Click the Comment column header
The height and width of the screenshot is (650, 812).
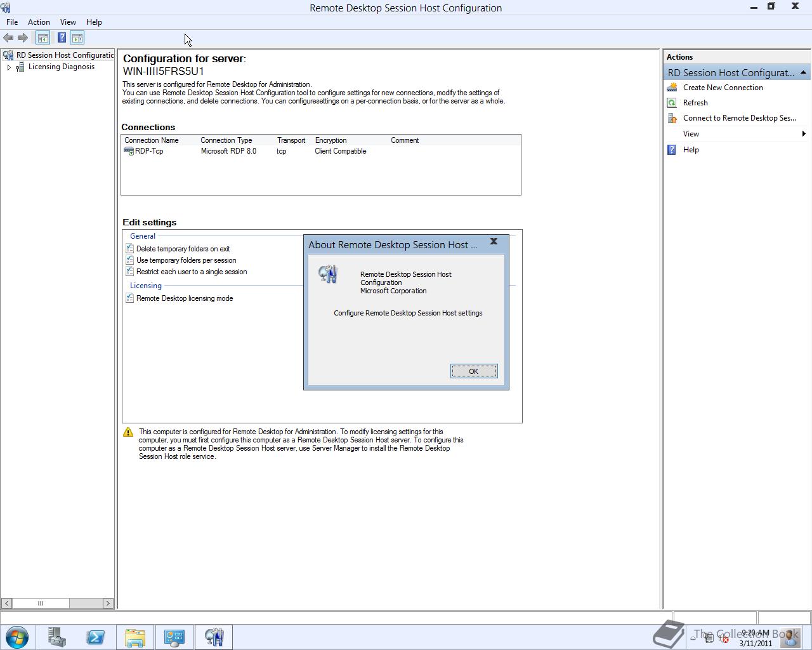pos(405,140)
